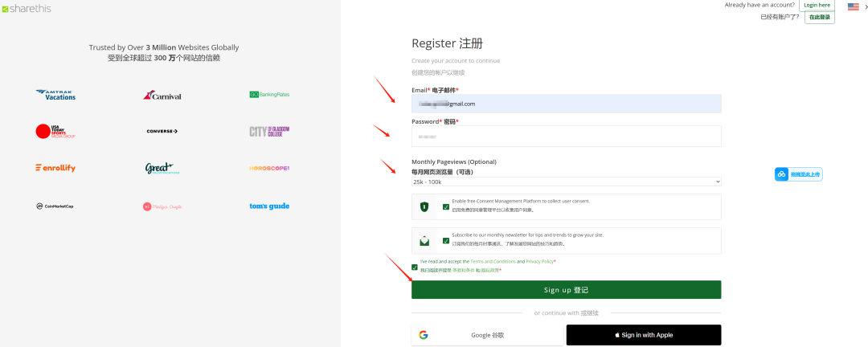Click the Login here button

tap(817, 5)
